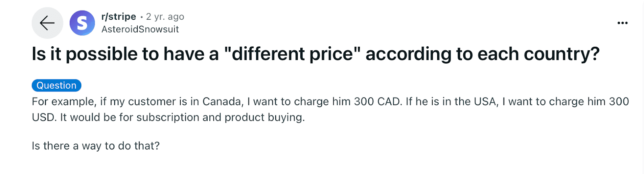Click the quoted "different price" in title
This screenshot has height=174, width=644.
292,54
